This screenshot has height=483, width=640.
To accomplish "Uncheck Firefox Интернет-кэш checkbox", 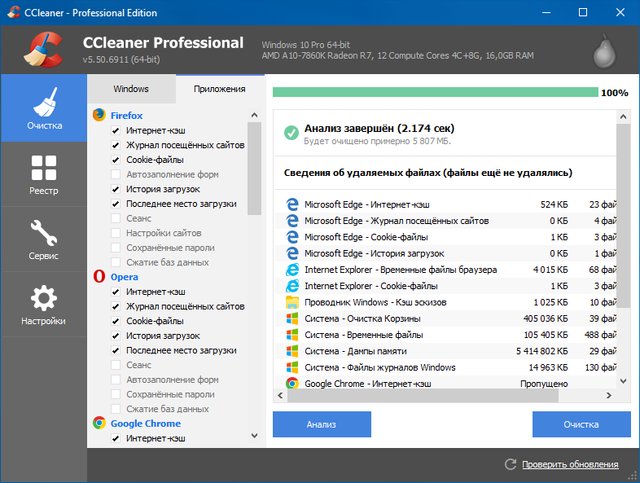I will tap(116, 130).
